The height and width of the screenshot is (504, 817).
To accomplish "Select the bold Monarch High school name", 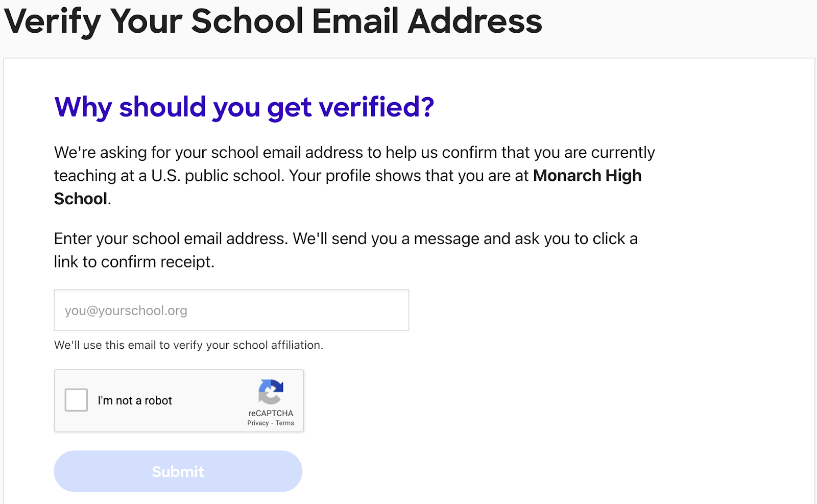I will coord(587,176).
